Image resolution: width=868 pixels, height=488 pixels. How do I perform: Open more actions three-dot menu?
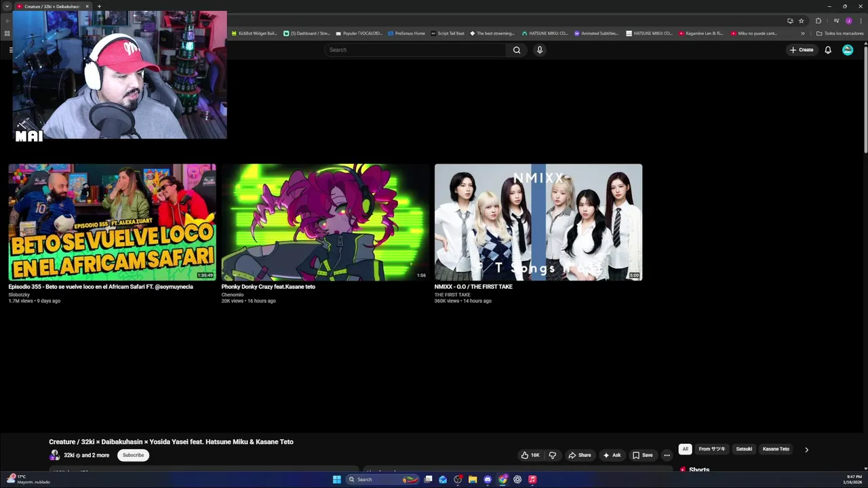click(x=667, y=455)
